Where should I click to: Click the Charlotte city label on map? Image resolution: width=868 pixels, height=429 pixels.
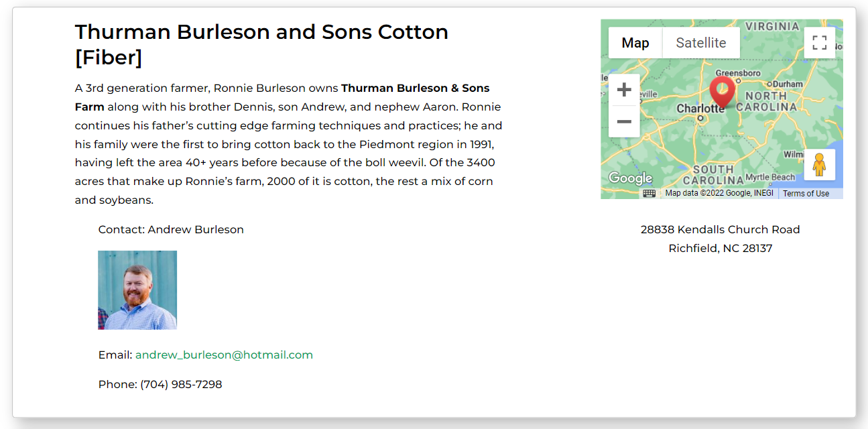[700, 108]
